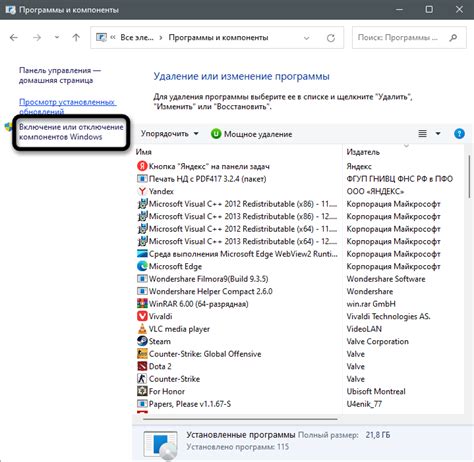Select VLC media player row text

[x=179, y=329]
